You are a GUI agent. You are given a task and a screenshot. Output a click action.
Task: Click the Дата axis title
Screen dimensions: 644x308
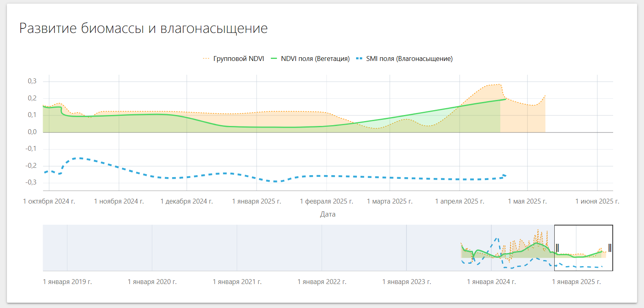coord(328,214)
